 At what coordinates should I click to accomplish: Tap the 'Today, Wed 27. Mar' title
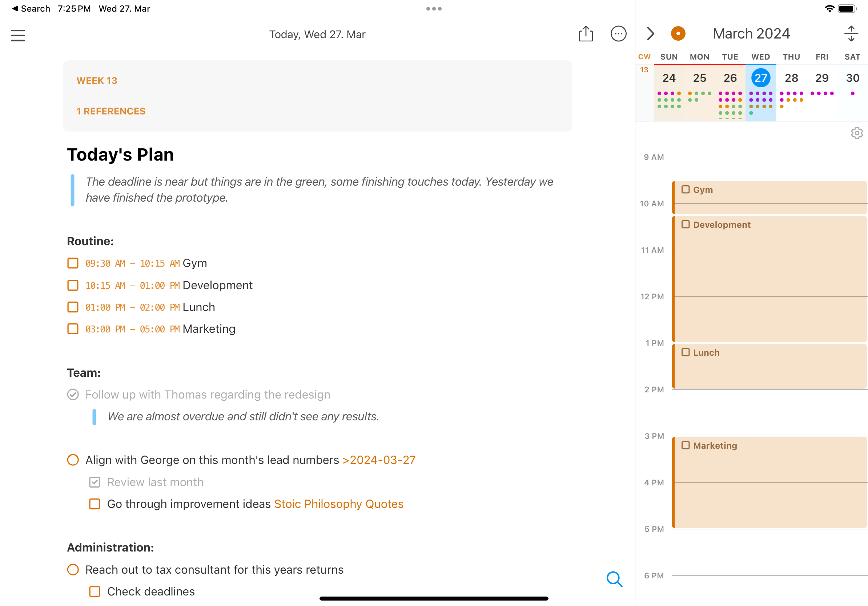coord(318,34)
